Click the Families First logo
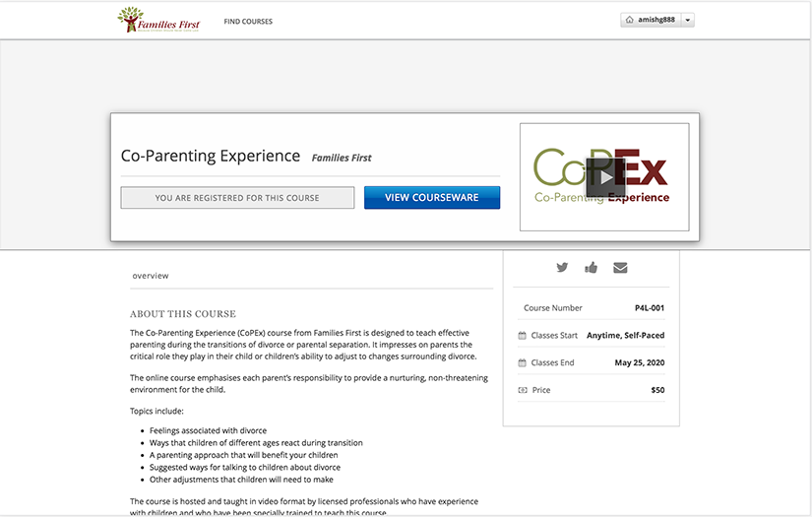 coord(158,20)
